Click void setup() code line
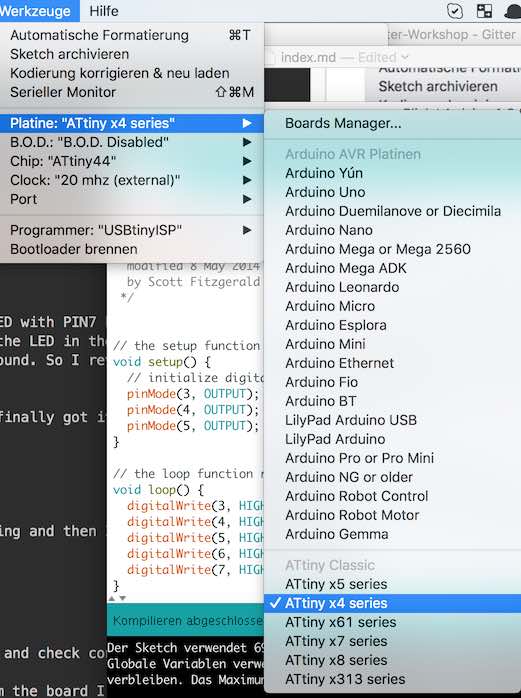 point(162,362)
